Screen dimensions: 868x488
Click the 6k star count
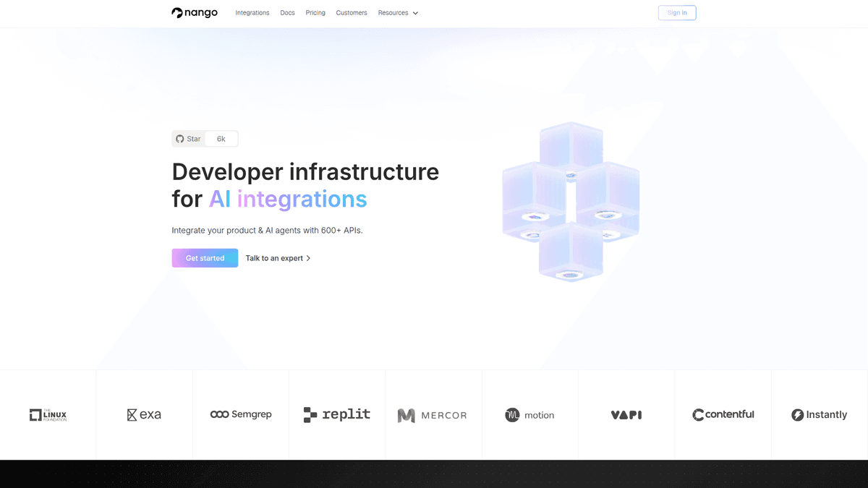pos(221,139)
